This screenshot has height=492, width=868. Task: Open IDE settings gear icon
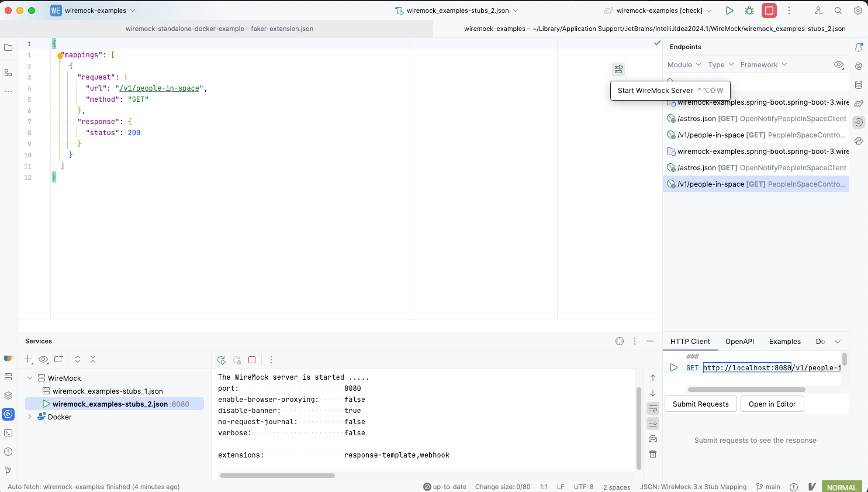(x=858, y=11)
